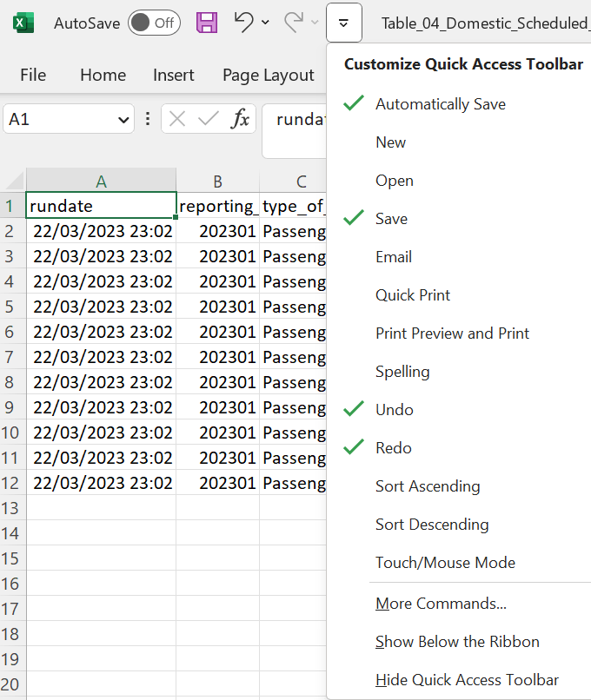Switch to the Page Layout tab

click(x=268, y=76)
